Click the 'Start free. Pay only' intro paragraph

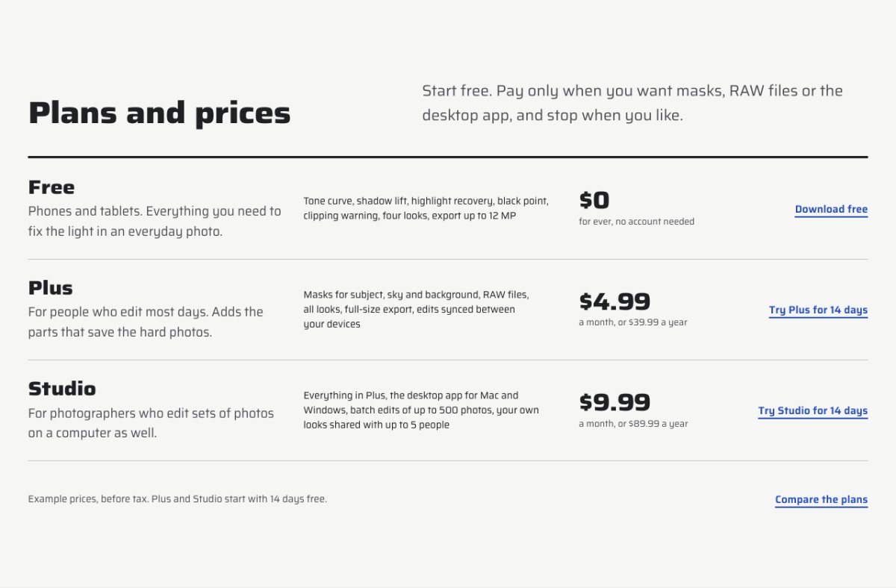tap(632, 103)
